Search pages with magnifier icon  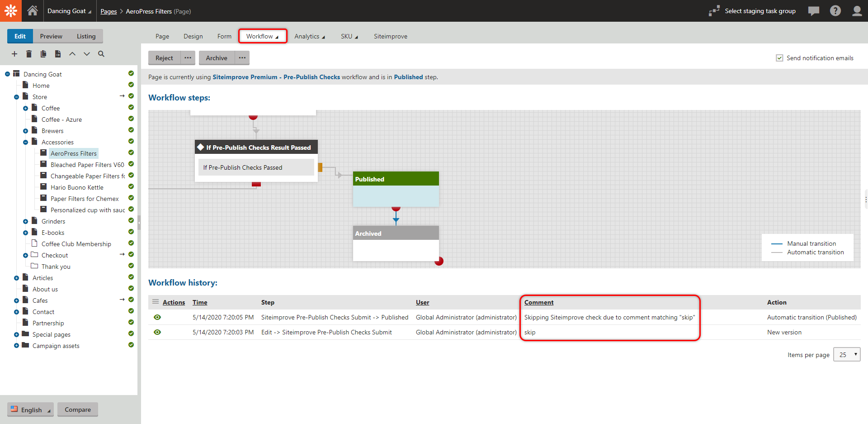(x=101, y=54)
